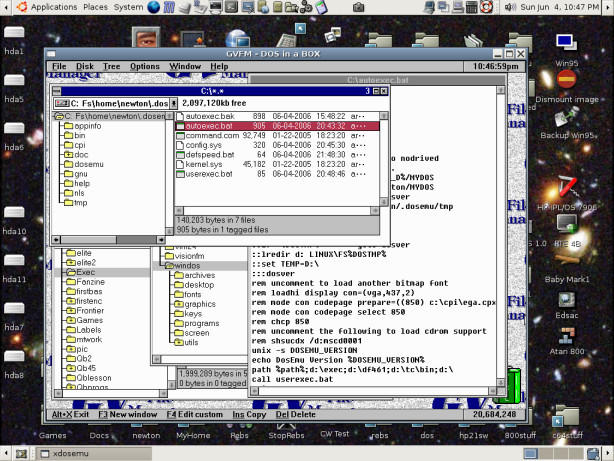Select the visionfm folder in middle tree
614x461 pixels.
(x=184, y=256)
